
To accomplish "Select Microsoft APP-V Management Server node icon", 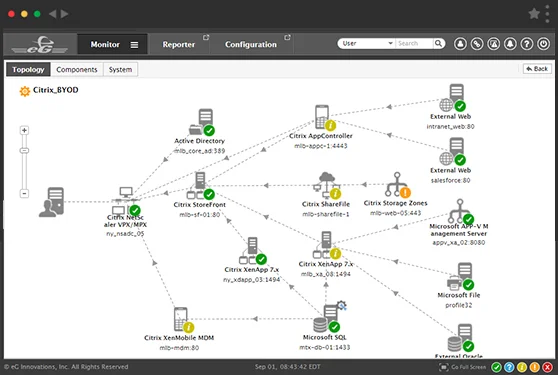I will click(461, 212).
